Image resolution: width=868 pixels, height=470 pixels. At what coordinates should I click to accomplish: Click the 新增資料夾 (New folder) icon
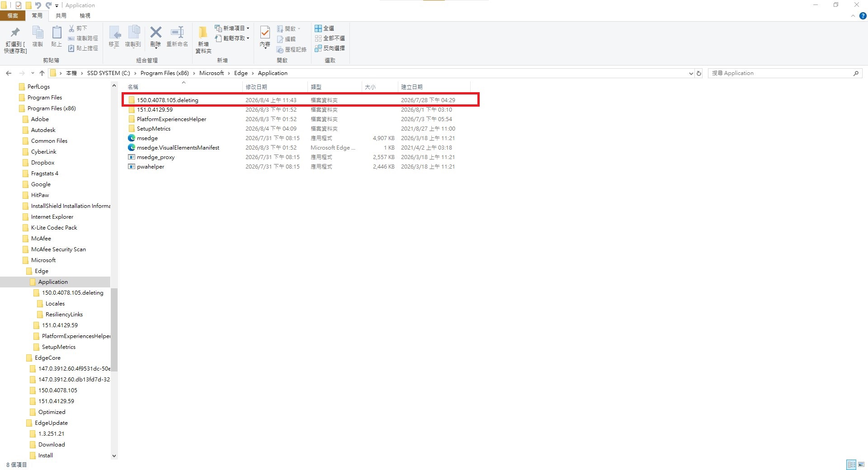pos(203,33)
